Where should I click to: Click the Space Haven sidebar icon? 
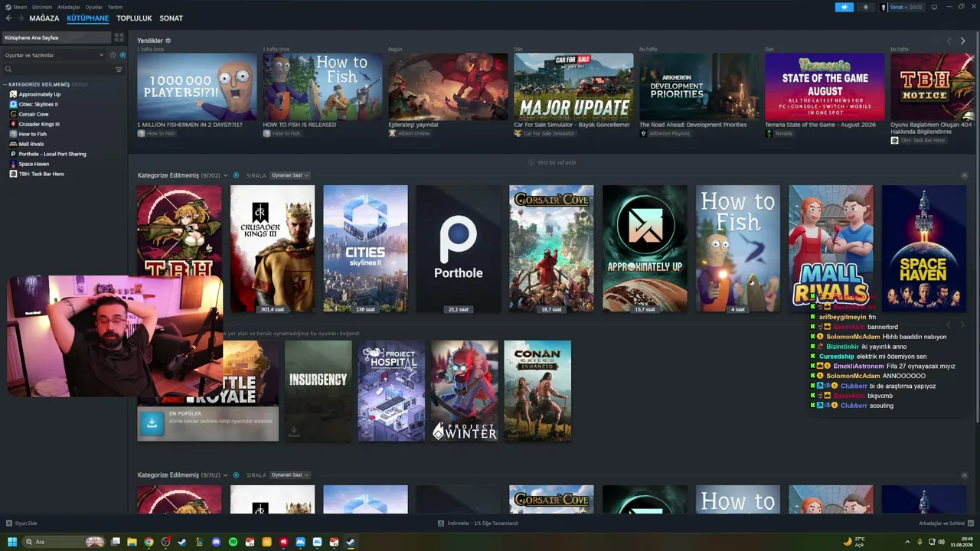click(13, 164)
